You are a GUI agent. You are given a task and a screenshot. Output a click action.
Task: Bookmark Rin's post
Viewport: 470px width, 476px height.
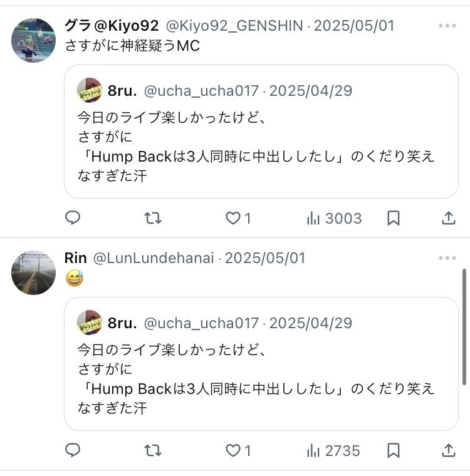pos(394,450)
